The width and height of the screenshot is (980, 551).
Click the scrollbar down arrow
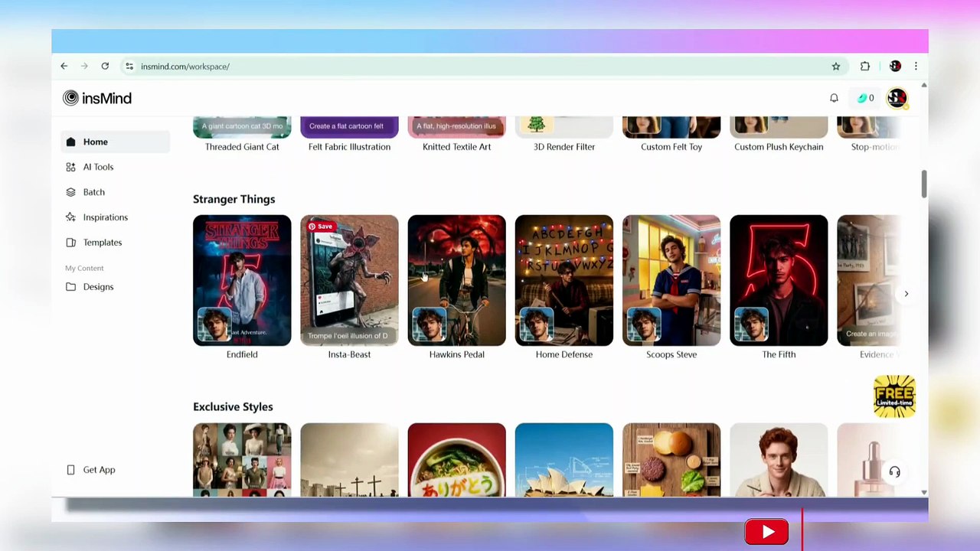[x=924, y=492]
